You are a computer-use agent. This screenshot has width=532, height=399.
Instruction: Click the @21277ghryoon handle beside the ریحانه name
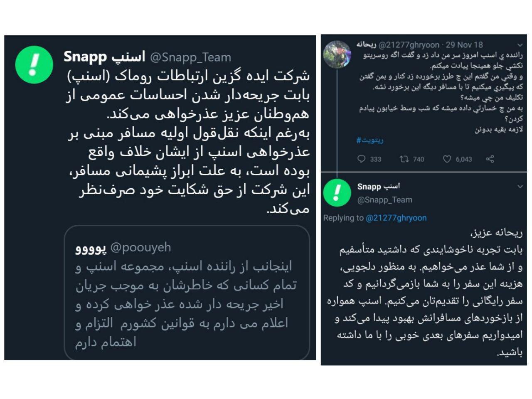(x=409, y=45)
